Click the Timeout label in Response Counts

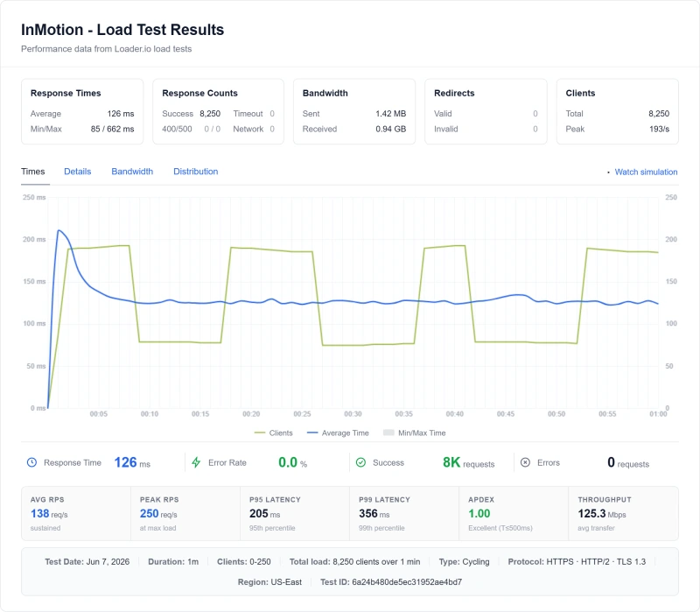click(x=248, y=114)
